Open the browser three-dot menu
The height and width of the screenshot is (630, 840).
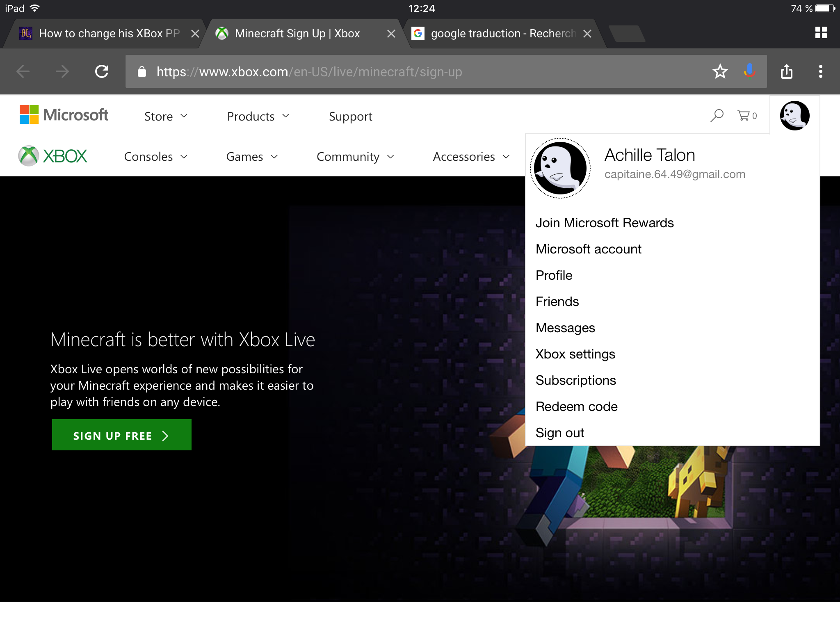pos(821,71)
